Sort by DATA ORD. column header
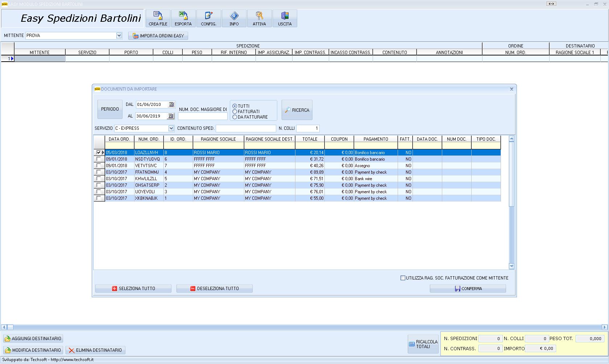 point(119,139)
